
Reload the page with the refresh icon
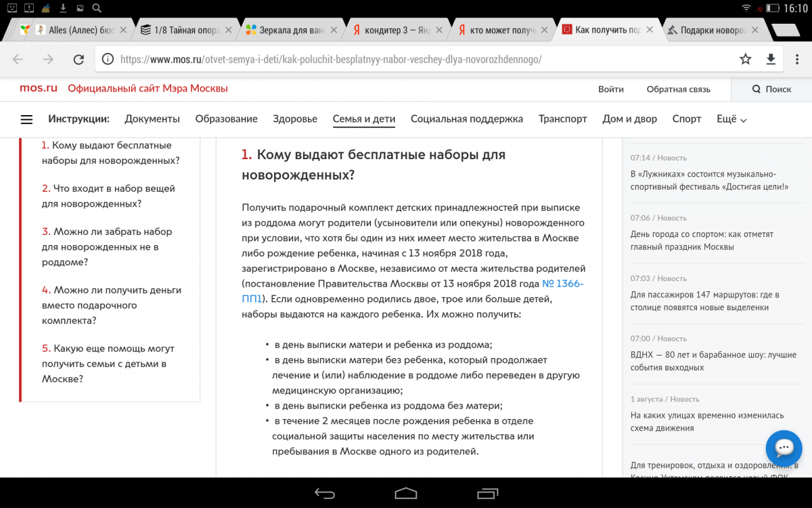coord(78,60)
